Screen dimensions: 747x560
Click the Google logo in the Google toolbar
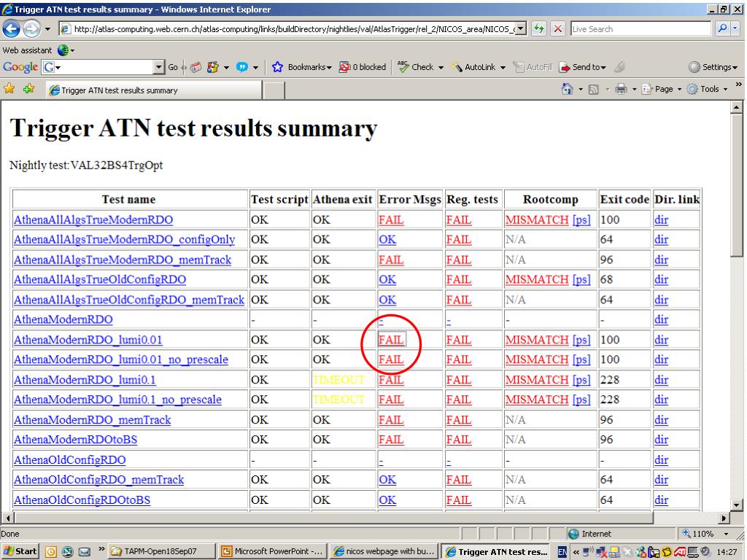click(20, 67)
